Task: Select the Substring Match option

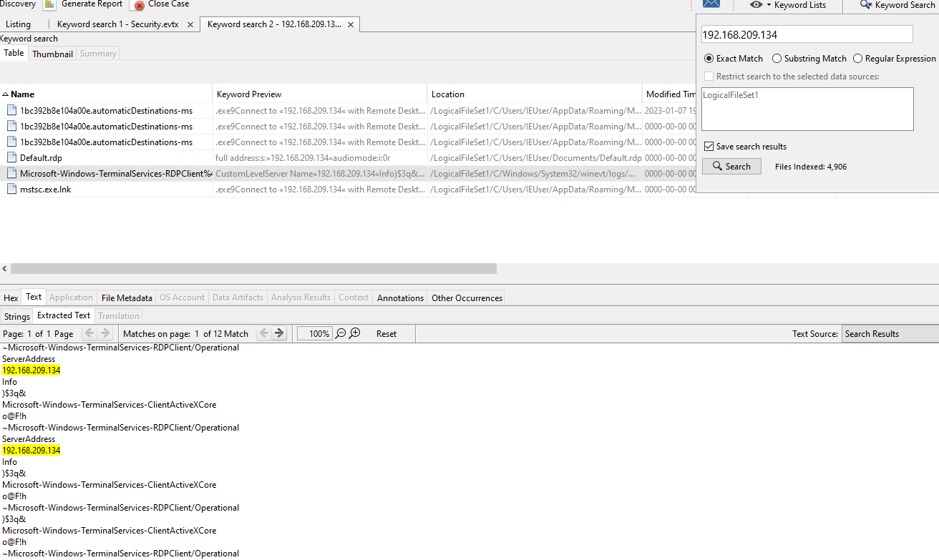Action: (777, 59)
